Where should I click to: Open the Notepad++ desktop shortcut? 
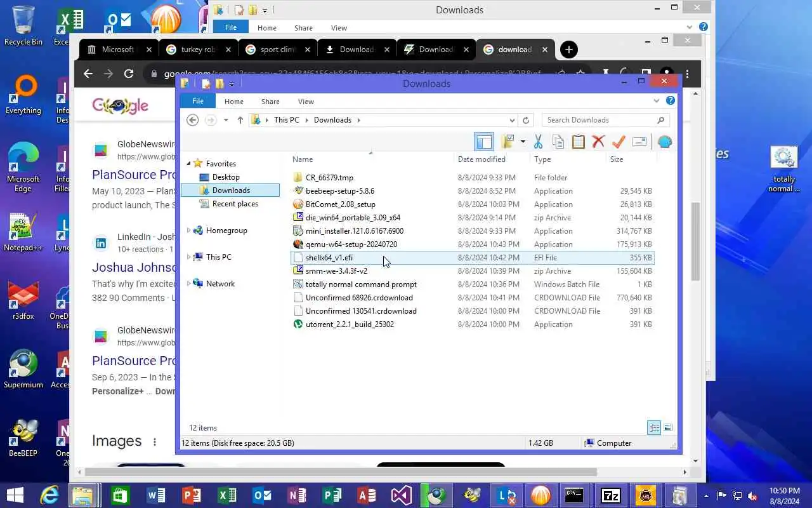tap(23, 232)
